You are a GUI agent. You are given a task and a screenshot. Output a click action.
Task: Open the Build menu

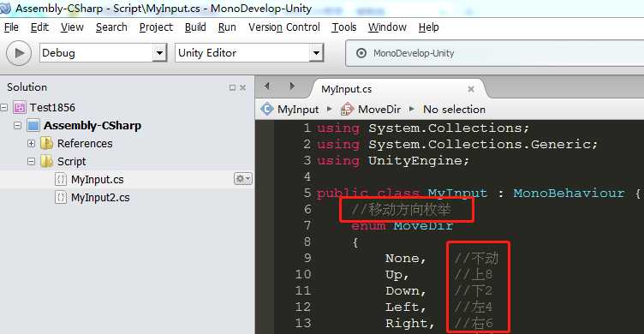pos(195,27)
